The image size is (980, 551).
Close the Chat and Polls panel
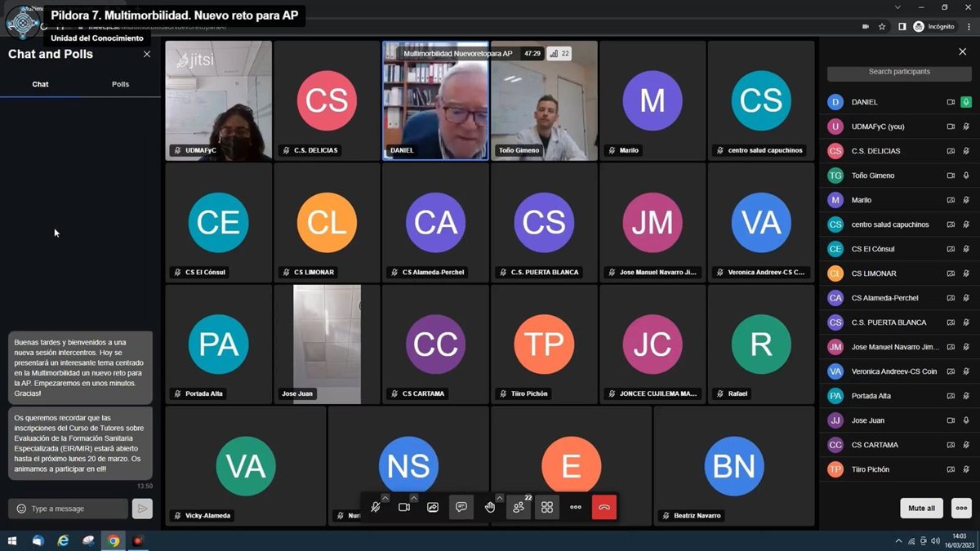pos(147,54)
